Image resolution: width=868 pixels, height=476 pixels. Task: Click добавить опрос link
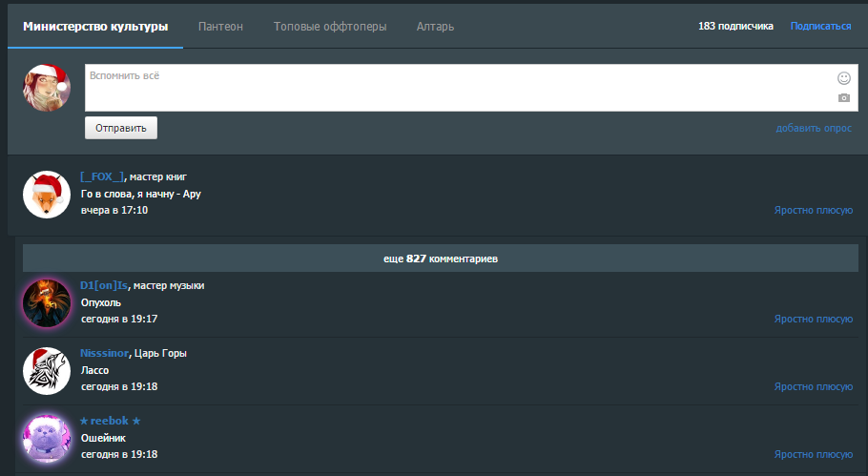click(814, 128)
